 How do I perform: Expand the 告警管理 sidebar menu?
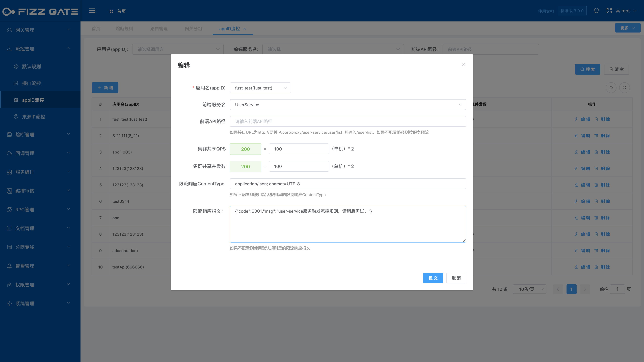40,266
